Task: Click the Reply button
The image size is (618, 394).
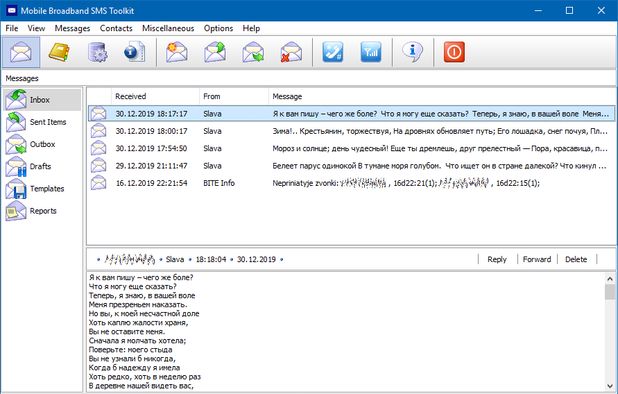Action: click(497, 259)
